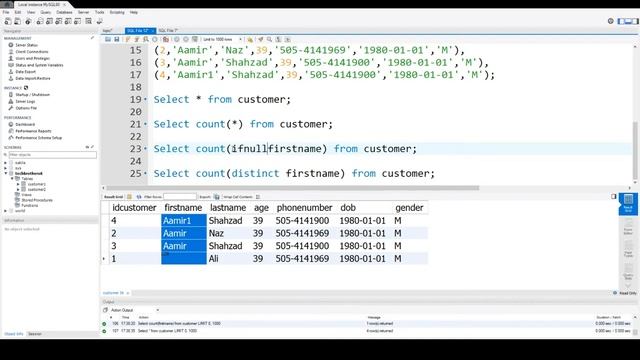This screenshot has width=640, height=360.
Task: Open Performance Reports
Action: click(33, 131)
